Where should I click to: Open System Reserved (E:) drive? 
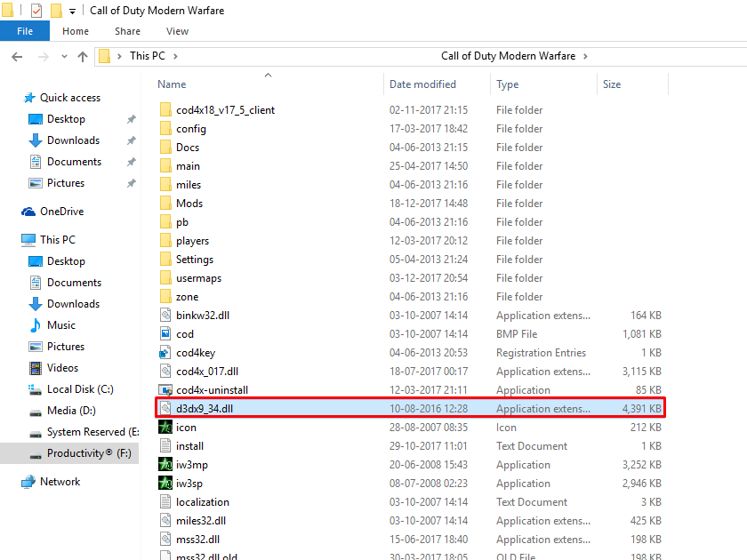(x=92, y=432)
